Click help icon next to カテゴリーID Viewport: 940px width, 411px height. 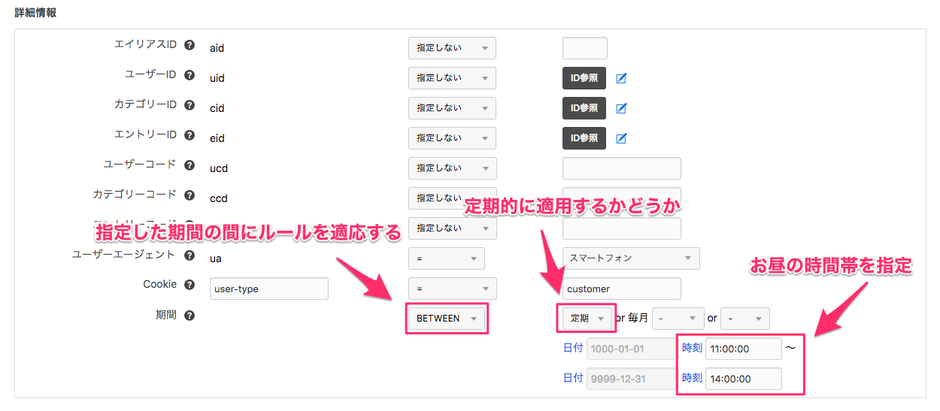click(x=189, y=105)
